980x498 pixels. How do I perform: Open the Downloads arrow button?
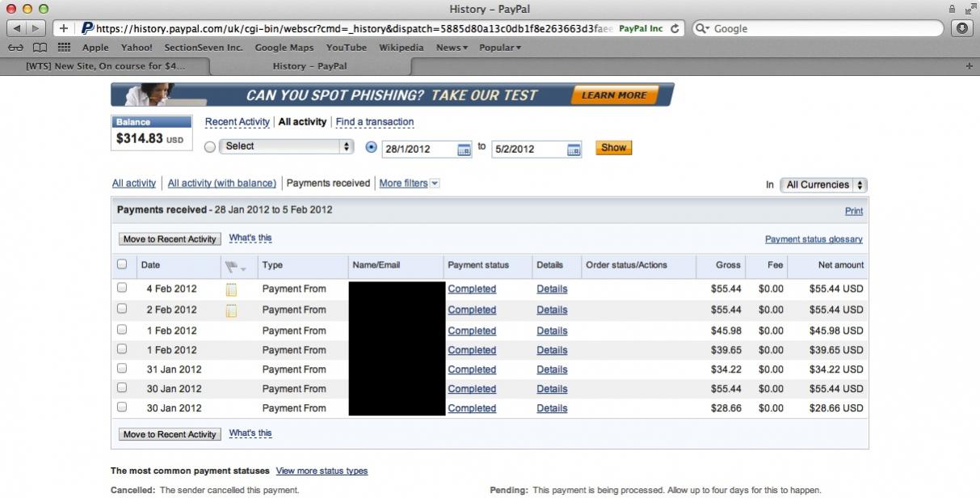961,28
